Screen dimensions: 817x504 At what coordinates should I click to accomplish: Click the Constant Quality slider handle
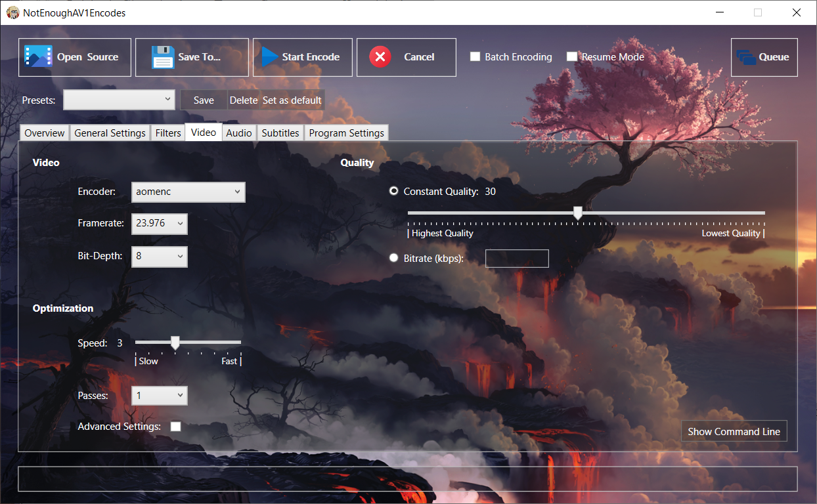point(578,213)
